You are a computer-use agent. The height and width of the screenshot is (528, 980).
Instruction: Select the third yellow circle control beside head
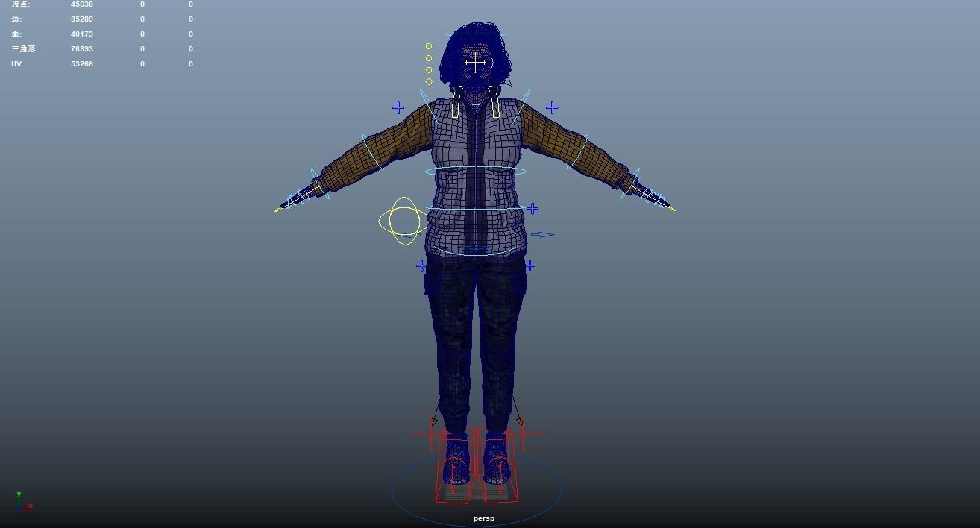pos(429,70)
